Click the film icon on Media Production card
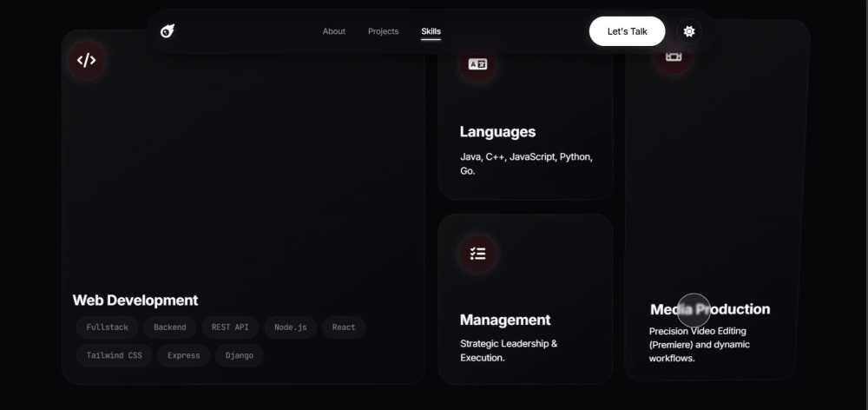The image size is (868, 410). pyautogui.click(x=674, y=57)
